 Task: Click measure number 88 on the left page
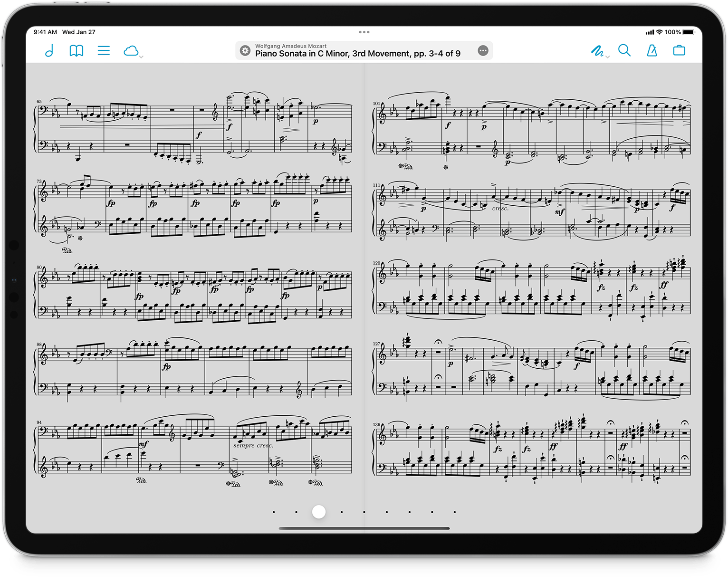pyautogui.click(x=39, y=344)
